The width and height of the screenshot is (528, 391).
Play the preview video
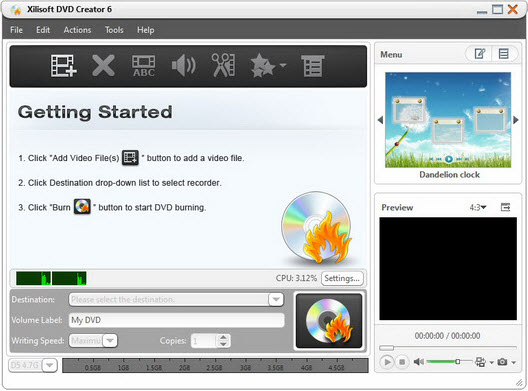[387, 362]
